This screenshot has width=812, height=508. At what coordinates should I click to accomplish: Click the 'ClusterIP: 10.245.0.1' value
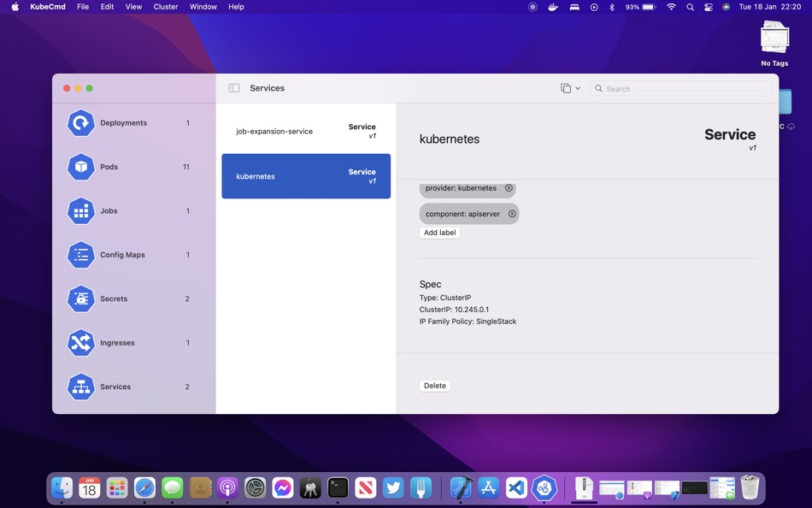coord(454,310)
